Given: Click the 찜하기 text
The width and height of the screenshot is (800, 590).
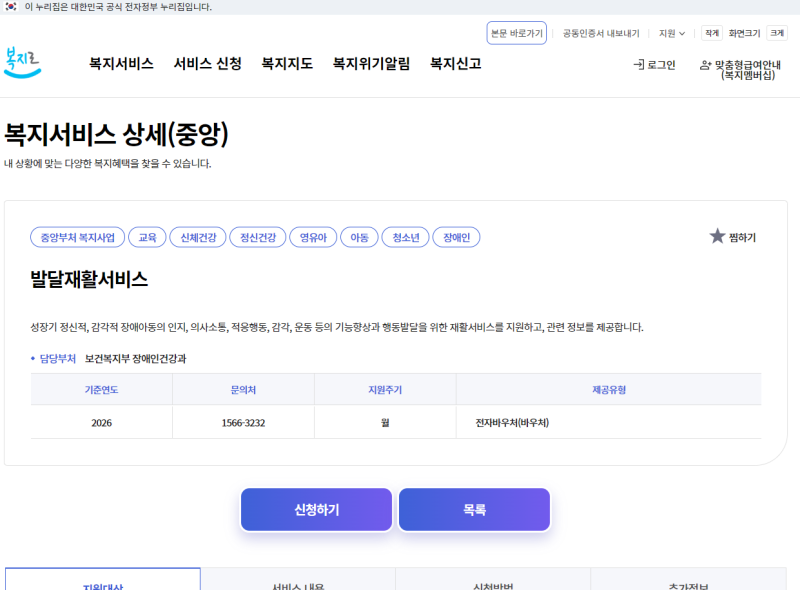Looking at the screenshot, I should coord(742,237).
